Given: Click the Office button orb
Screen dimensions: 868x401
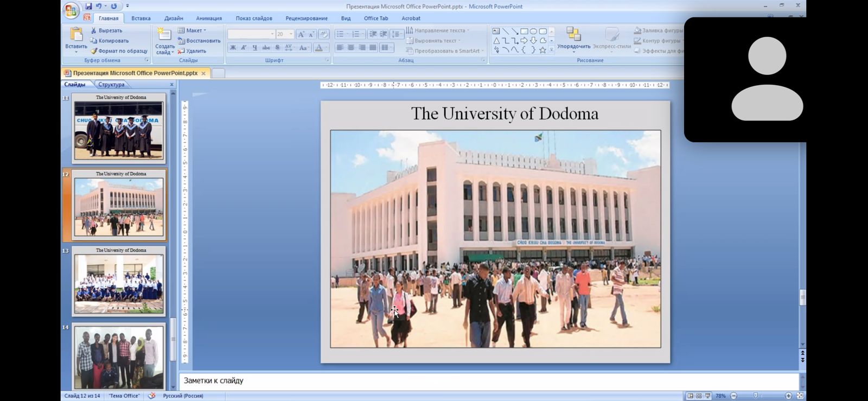Looking at the screenshot, I should click(71, 10).
